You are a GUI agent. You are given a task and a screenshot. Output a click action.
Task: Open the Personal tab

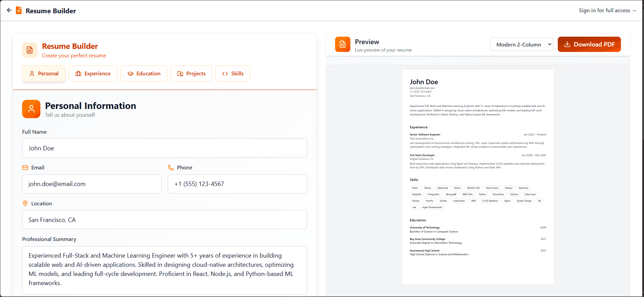coord(44,74)
